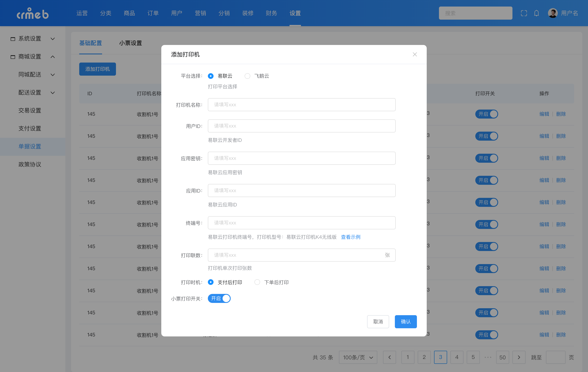Viewport: 588px width, 372px height.
Task: Click the 查看示例 link
Action: (350, 237)
